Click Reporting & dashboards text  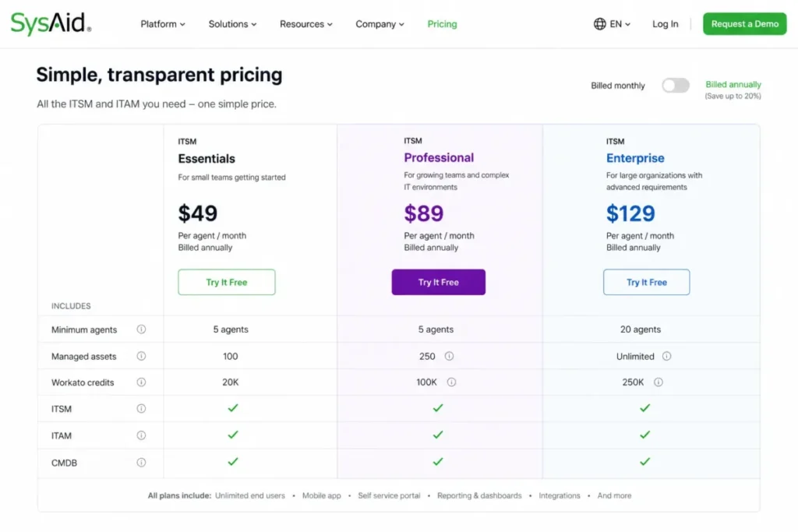click(x=479, y=495)
